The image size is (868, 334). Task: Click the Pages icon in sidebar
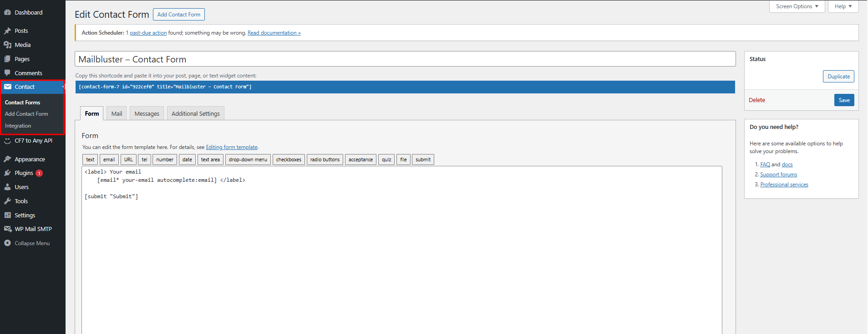pyautogui.click(x=7, y=59)
